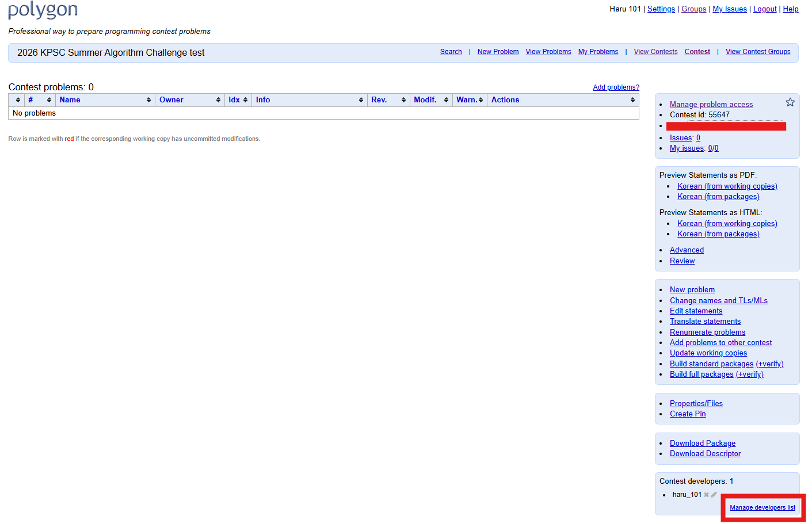
Task: Open Search in the navigation bar
Action: (451, 52)
